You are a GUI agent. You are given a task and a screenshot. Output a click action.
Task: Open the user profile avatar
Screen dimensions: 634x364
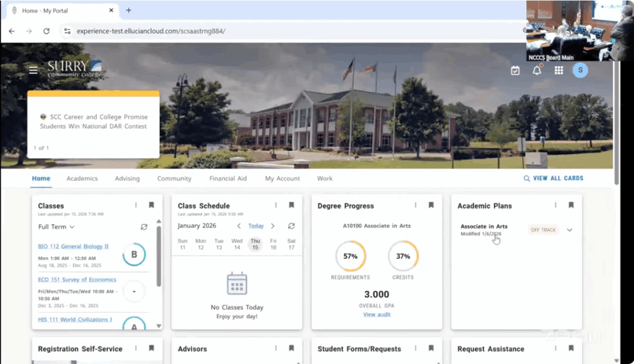580,71
